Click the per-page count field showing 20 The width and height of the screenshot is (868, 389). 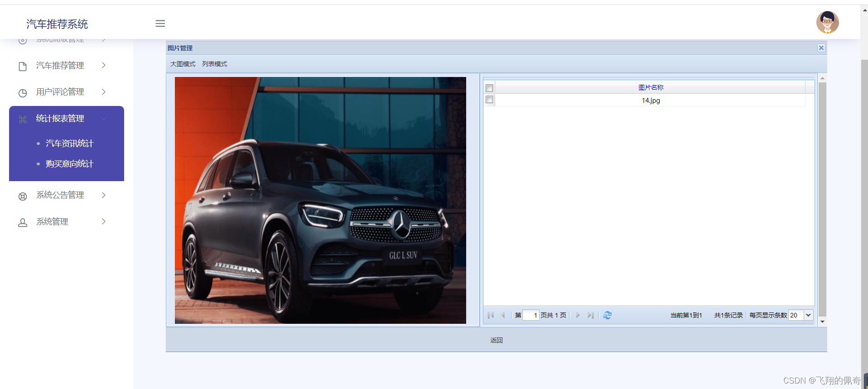(796, 315)
